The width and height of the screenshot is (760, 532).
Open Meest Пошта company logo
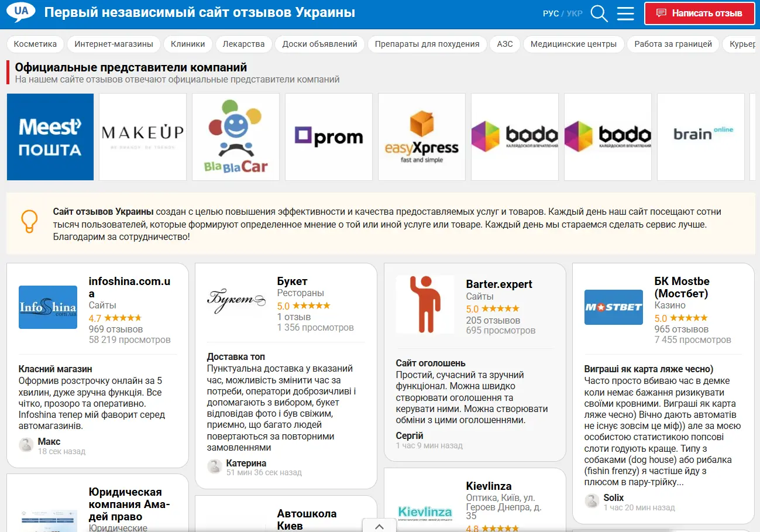[x=50, y=137]
